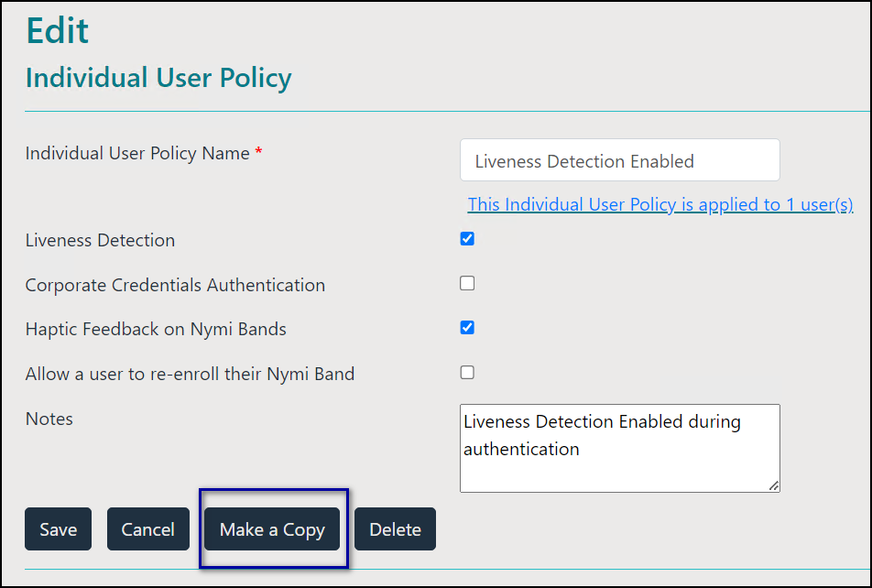
Task: Click the Save button
Action: pyautogui.click(x=58, y=529)
